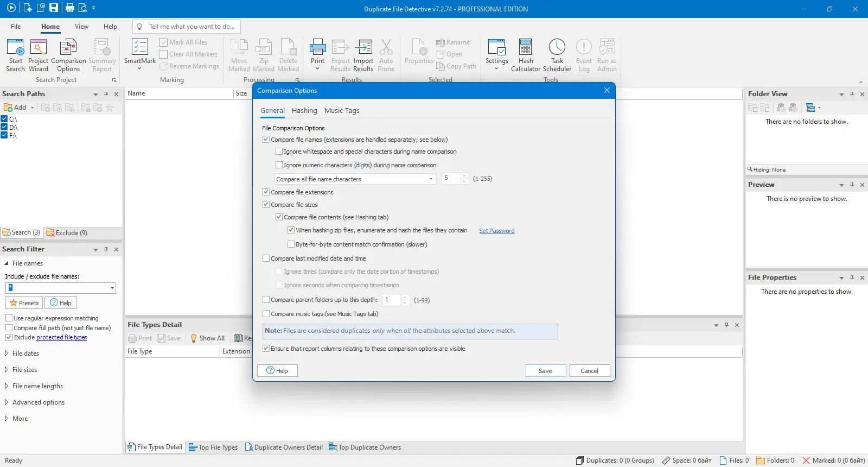The height and width of the screenshot is (467, 868).
Task: Switch to the Hashing tab
Action: pos(304,111)
